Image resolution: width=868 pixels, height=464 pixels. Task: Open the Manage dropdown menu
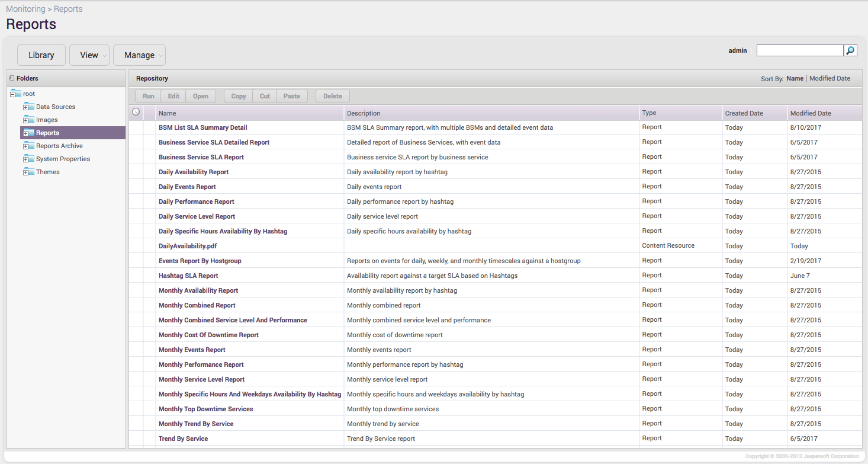(139, 55)
